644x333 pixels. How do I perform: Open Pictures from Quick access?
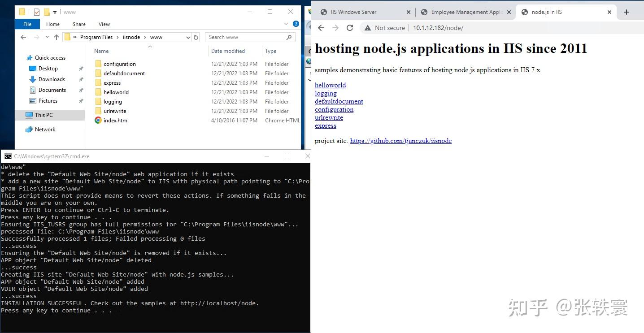[x=47, y=100]
